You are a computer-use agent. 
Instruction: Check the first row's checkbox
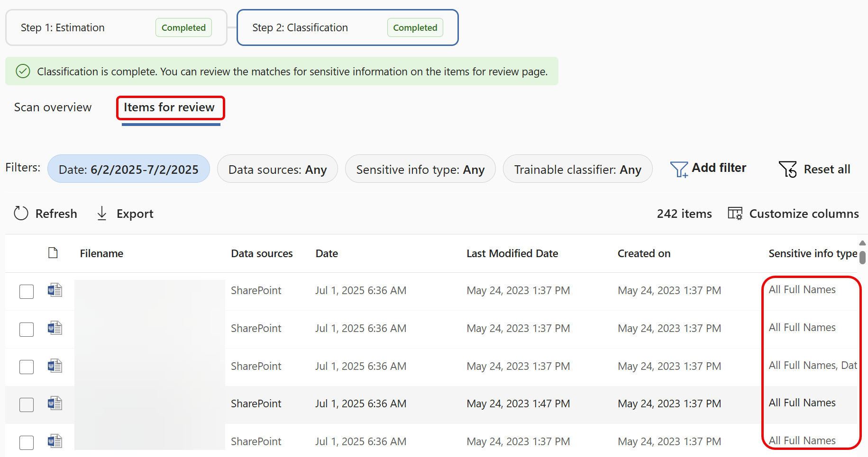[27, 291]
